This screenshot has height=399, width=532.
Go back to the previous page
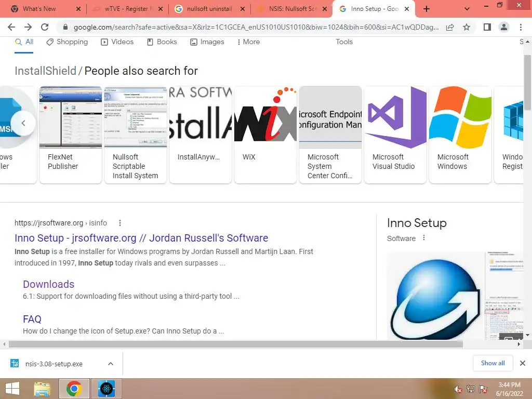11,27
